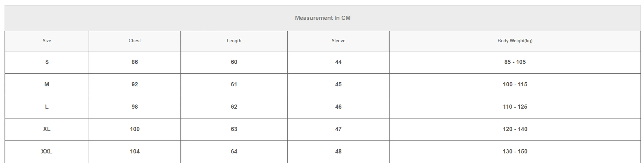Click the Chest column header
This screenshot has height=166, width=644.
point(135,41)
